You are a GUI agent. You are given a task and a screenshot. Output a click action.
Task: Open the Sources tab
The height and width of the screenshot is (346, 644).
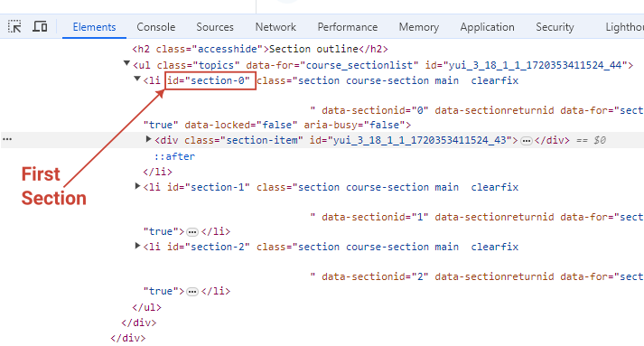pos(215,27)
